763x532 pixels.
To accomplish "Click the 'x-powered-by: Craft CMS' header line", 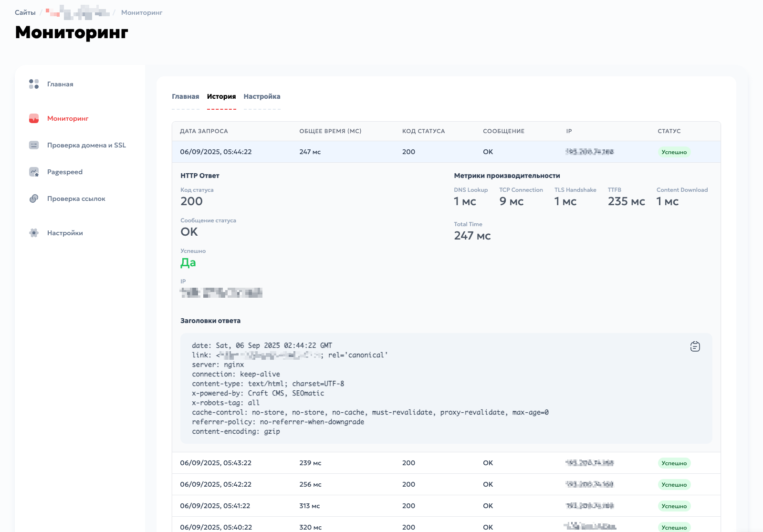I will 258,393.
